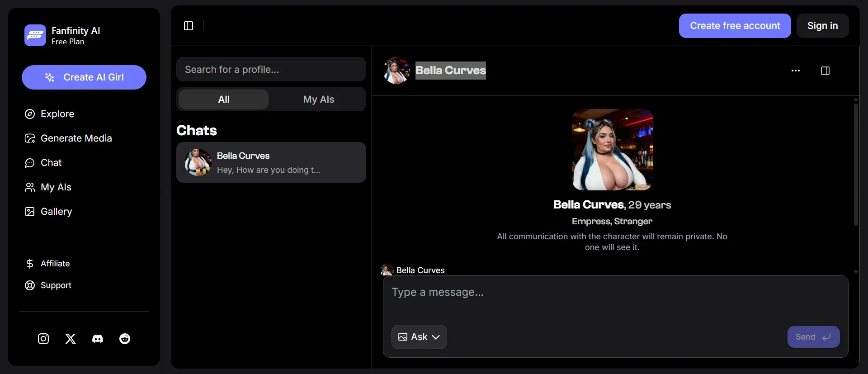868x374 pixels.
Task: Focus the Search for a profile field
Action: point(271,69)
